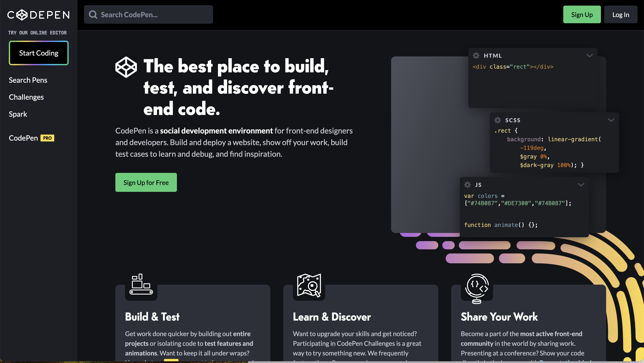Open Search Pens in the sidebar
This screenshot has height=363, width=644.
(28, 80)
